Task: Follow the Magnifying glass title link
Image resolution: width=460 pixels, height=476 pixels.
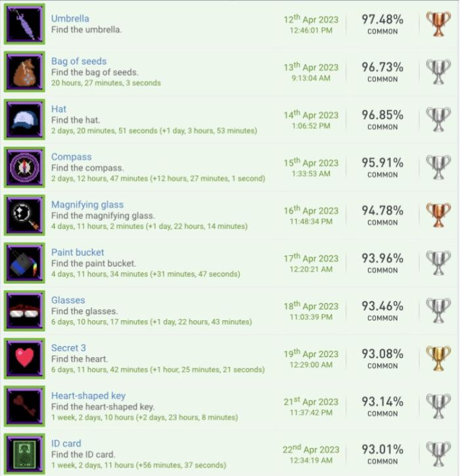Action: coord(87,204)
